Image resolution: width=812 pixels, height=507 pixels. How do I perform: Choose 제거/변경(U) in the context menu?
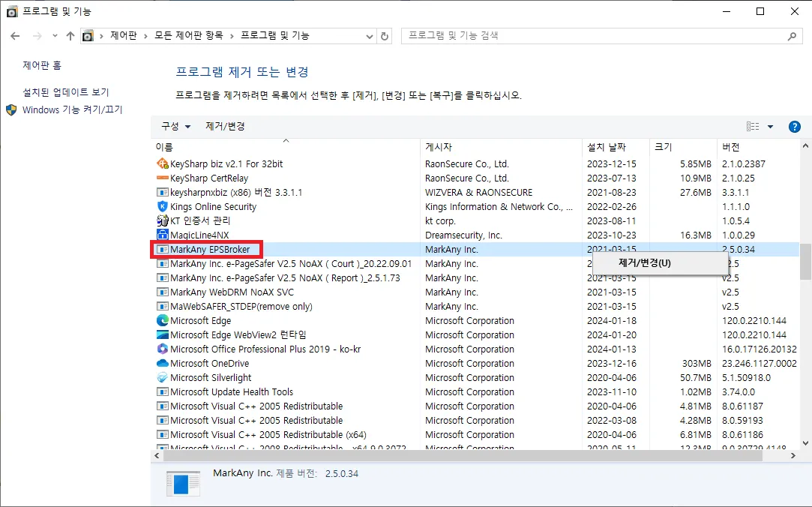coord(660,263)
